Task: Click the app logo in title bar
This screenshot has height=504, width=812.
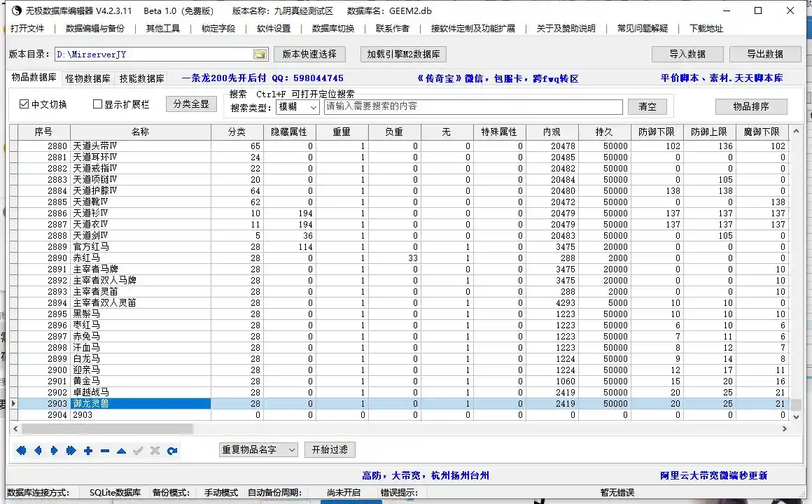Action: point(17,10)
